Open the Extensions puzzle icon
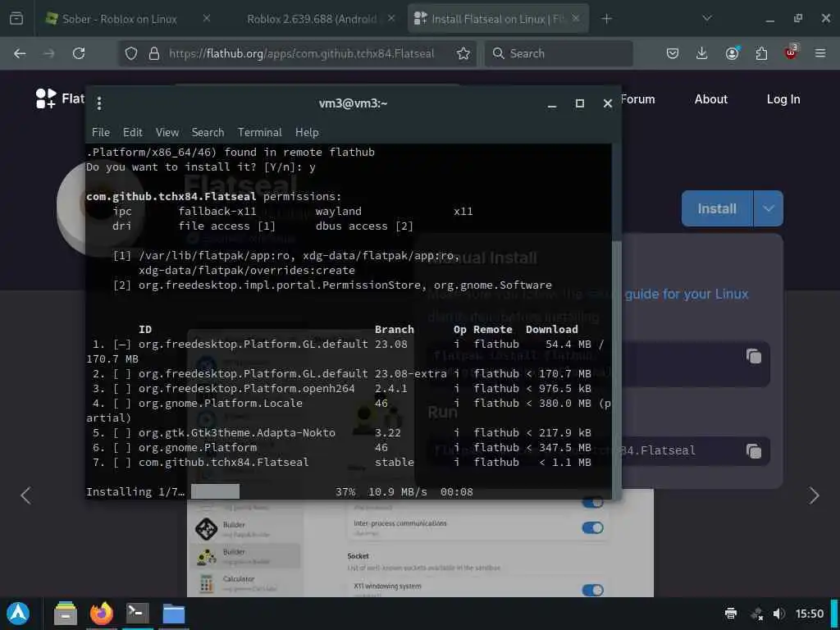The width and height of the screenshot is (840, 630). 761,53
